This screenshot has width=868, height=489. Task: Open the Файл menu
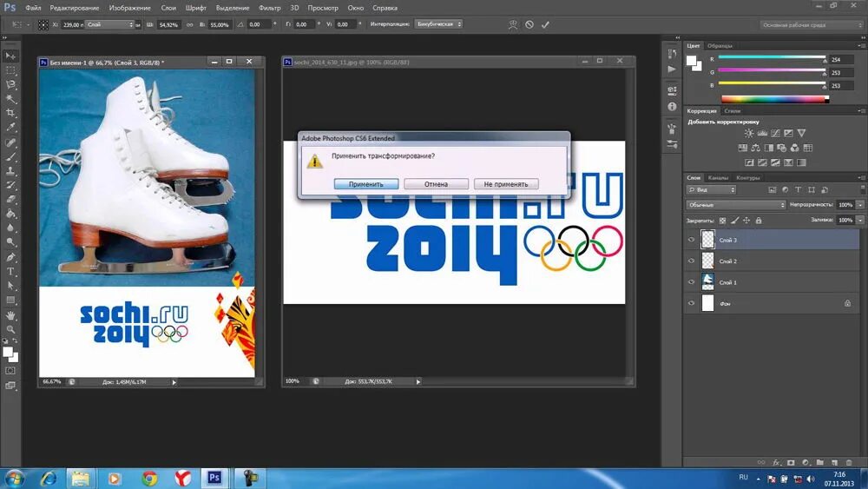[33, 8]
